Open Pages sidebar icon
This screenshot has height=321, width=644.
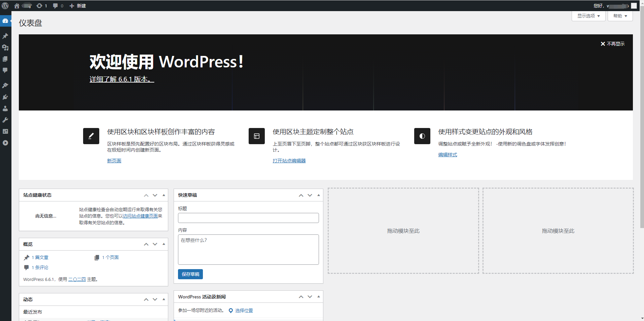pos(5,59)
